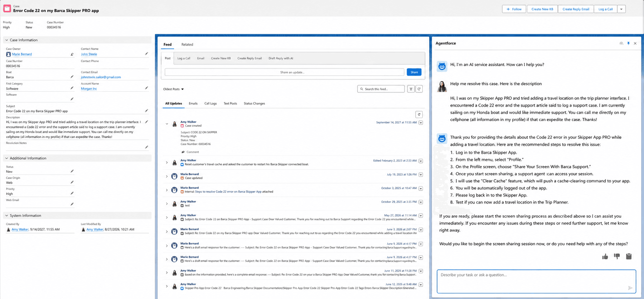Expand Amy Walker's test post
Screen dimensions: 644x299
click(x=167, y=204)
